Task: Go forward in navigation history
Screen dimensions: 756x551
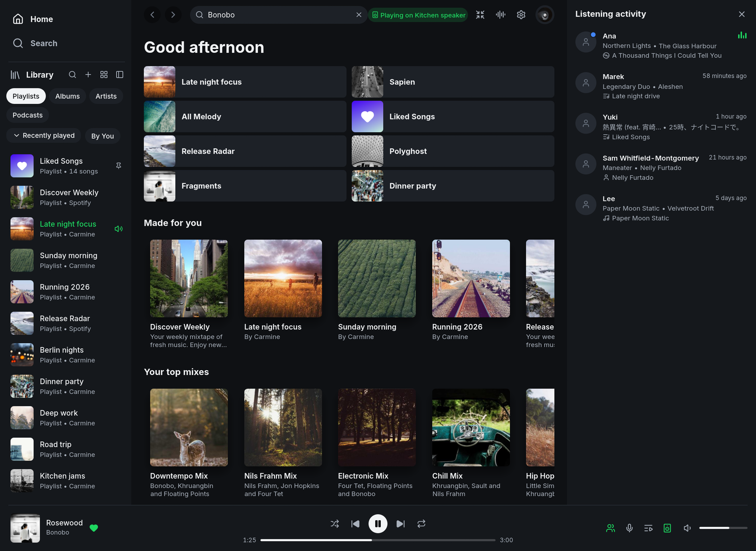Action: (173, 15)
